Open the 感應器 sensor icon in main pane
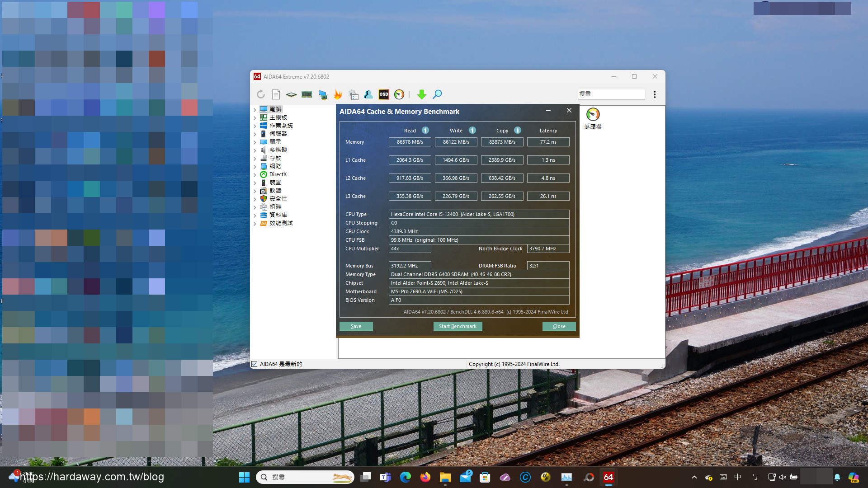Screen dimensions: 868x488 (x=593, y=118)
